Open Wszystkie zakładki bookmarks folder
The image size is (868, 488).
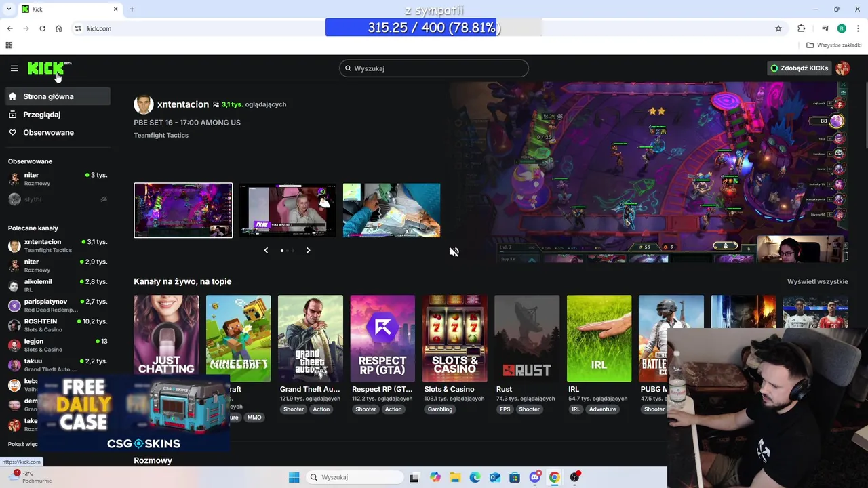coord(834,45)
